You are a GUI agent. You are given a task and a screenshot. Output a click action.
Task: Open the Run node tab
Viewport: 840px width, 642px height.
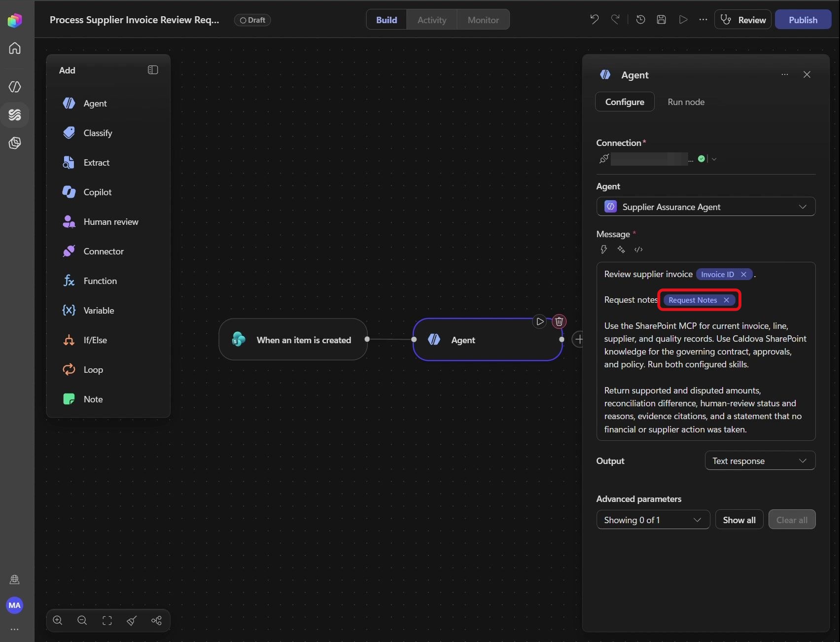(686, 102)
